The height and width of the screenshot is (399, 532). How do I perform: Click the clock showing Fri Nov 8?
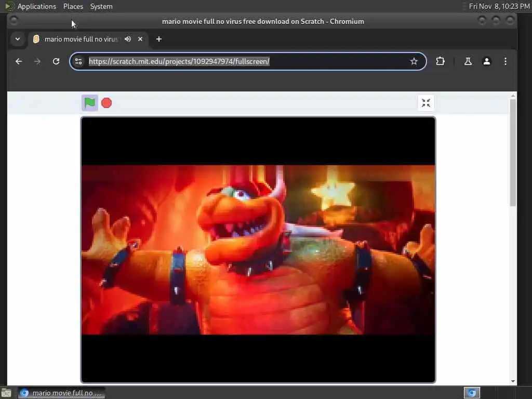(x=499, y=6)
